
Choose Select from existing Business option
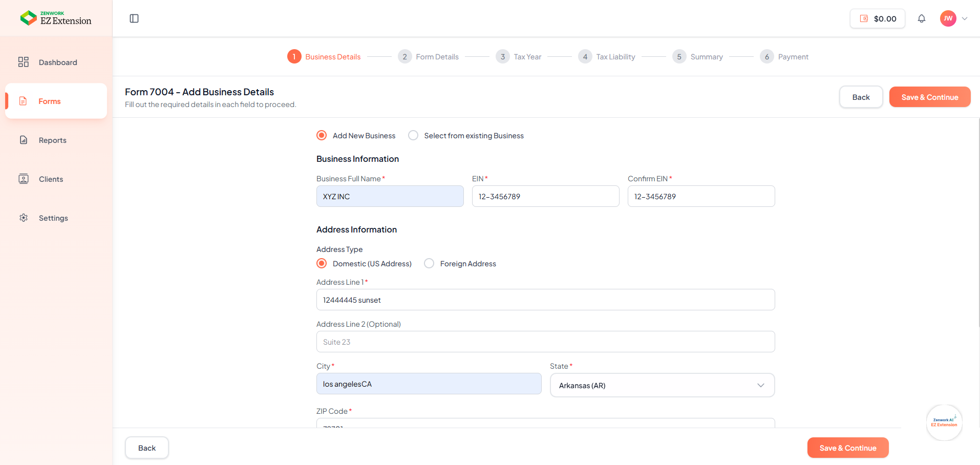coord(413,135)
